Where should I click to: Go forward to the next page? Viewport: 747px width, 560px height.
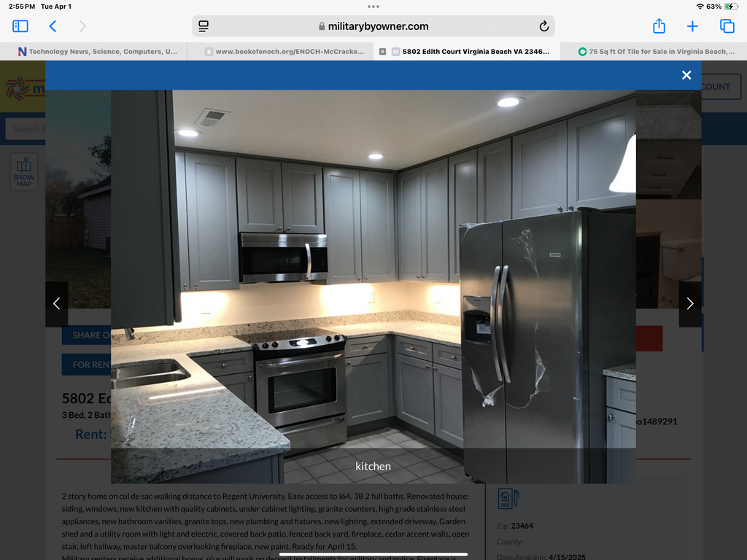pyautogui.click(x=82, y=26)
